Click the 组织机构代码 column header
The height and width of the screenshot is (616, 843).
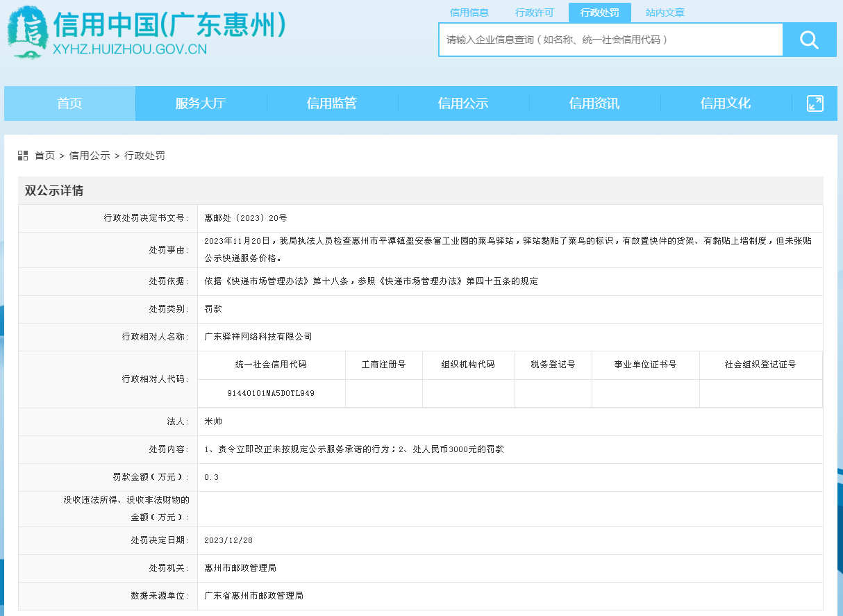[468, 365]
